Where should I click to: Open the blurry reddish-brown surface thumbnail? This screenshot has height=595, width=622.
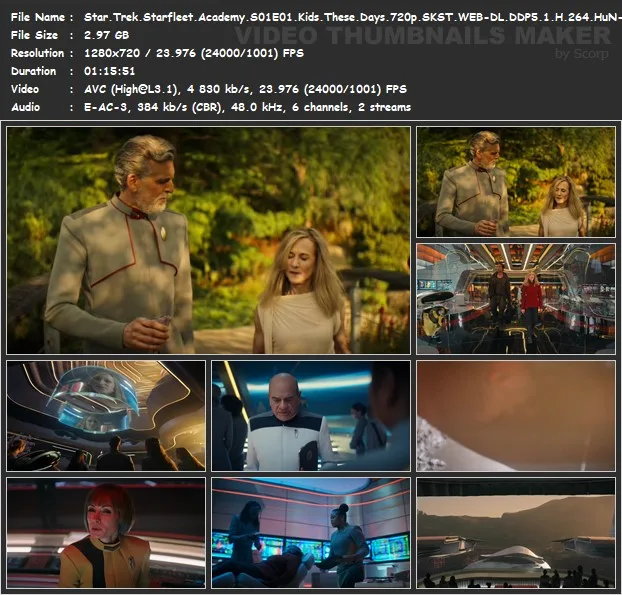click(515, 415)
